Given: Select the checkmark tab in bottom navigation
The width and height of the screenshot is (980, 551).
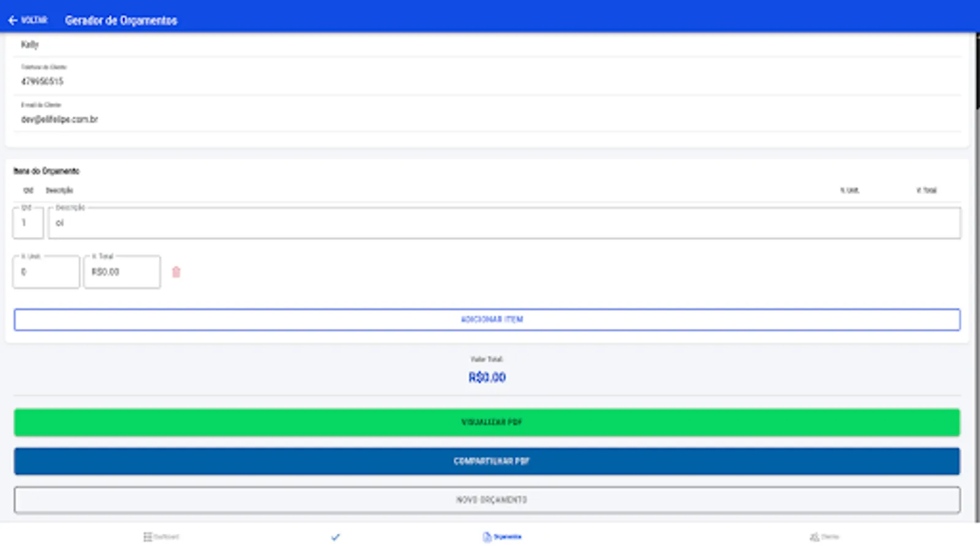Looking at the screenshot, I should (x=334, y=536).
